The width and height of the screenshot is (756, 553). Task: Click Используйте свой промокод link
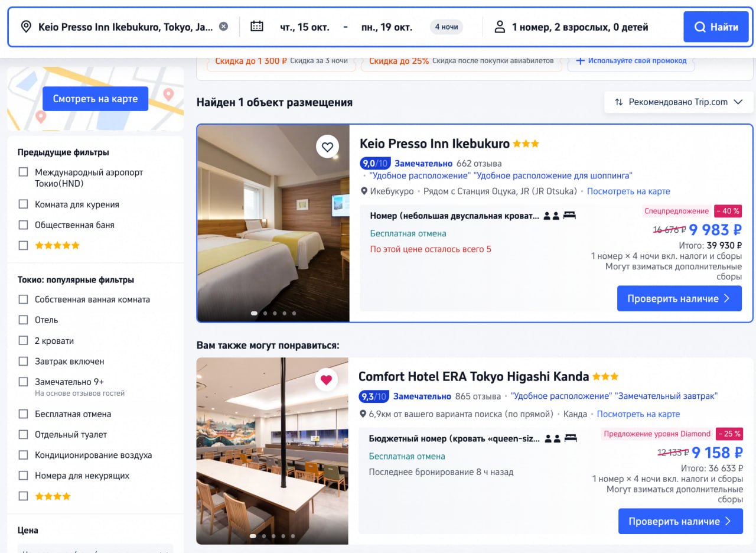pyautogui.click(x=637, y=61)
